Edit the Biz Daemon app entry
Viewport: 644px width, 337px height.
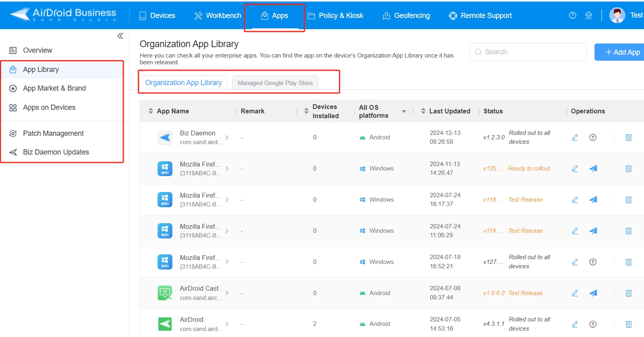[575, 137]
